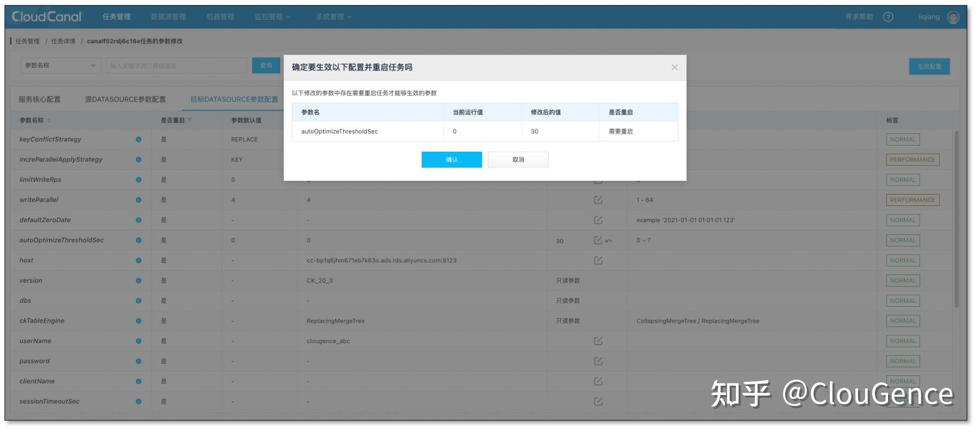Open 机器管理 in the top navigation
This screenshot has height=435, width=980.
(220, 17)
